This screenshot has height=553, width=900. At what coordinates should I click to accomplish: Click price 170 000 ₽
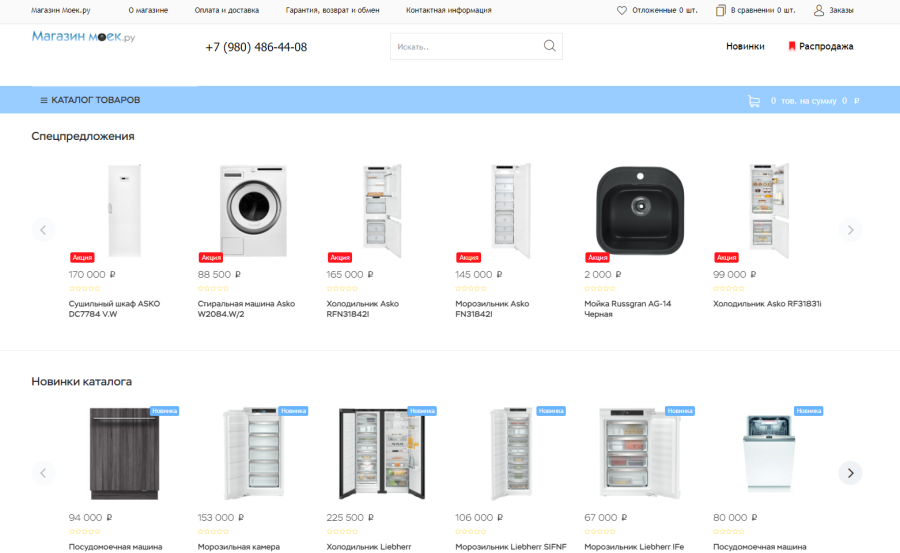tap(92, 274)
